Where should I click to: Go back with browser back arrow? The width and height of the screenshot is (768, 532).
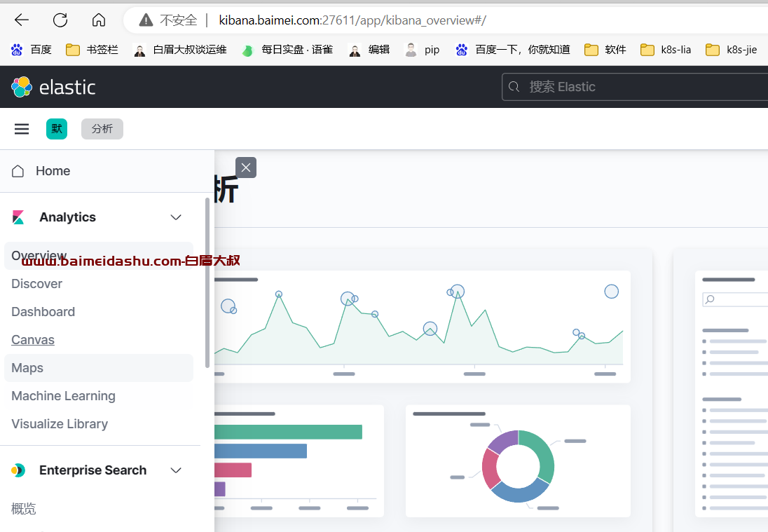click(x=22, y=20)
